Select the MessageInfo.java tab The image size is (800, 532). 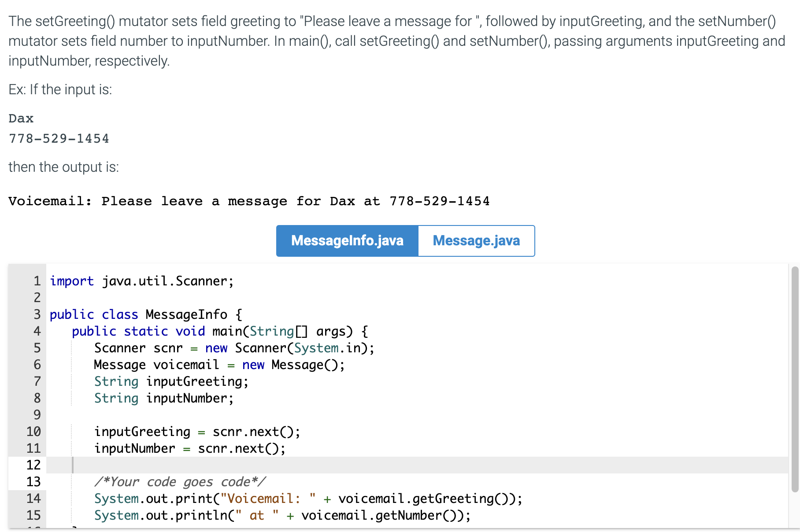[x=347, y=241]
